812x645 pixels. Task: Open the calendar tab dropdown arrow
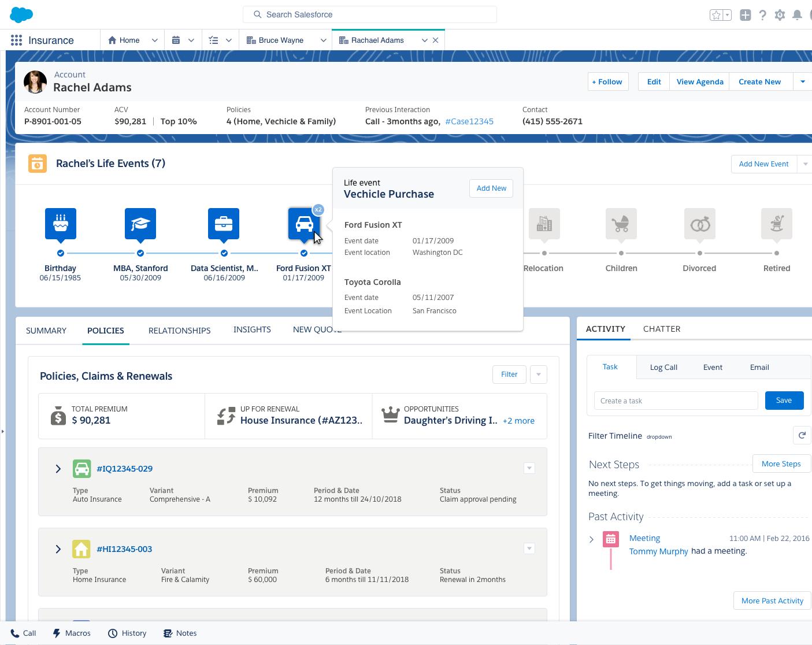click(x=191, y=40)
